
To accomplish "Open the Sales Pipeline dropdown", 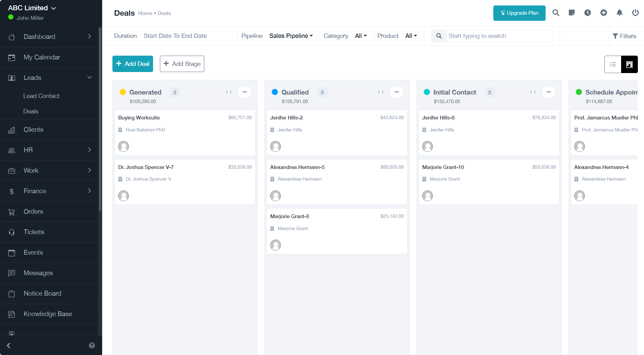I will tap(291, 36).
